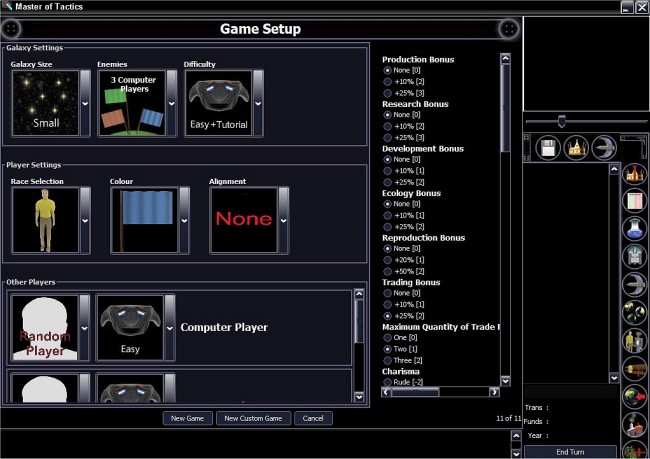Viewport: 650px width, 459px height.
Task: Click the human race figure image
Action: 46,220
